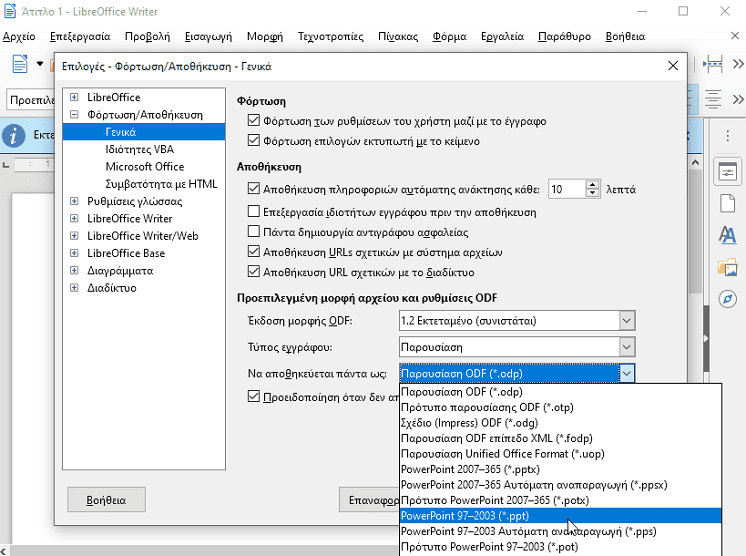Choose Παρουσίαση Unified Office Format (*.uop) option
This screenshot has height=556, width=746.
pos(560,454)
